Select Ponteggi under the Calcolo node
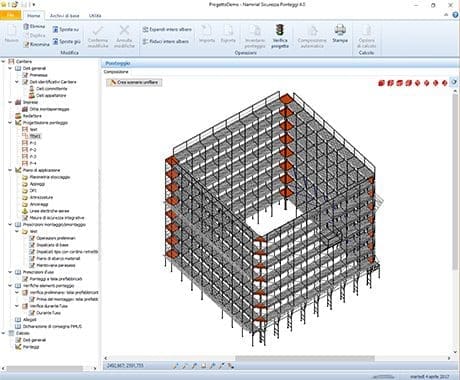Image resolution: width=460 pixels, height=380 pixels. click(31, 347)
